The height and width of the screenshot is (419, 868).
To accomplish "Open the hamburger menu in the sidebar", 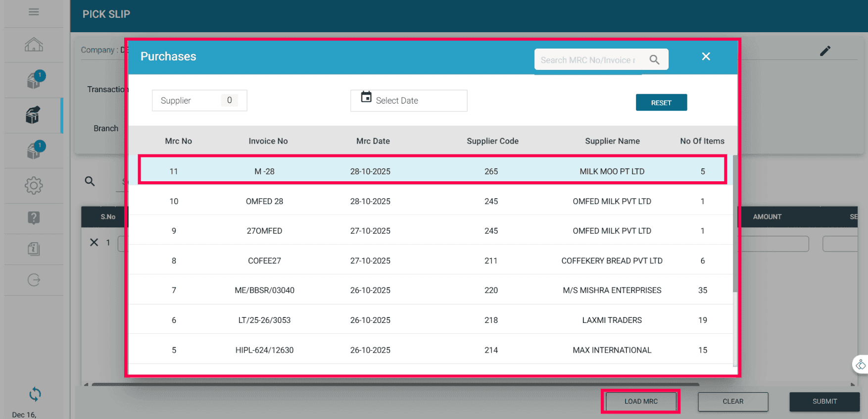I will (34, 12).
